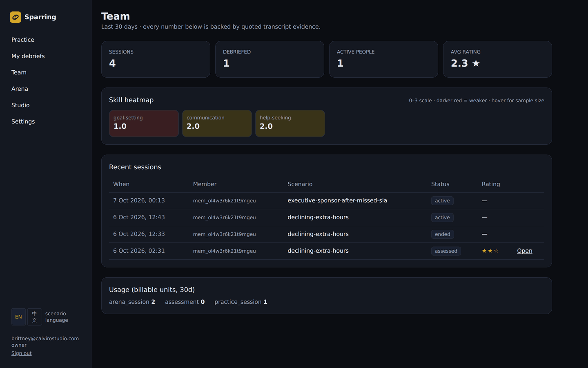Viewport: 588px width, 368px height.
Task: Click the executive-sponsor-after-missed-sla scenario
Action: pyautogui.click(x=337, y=201)
